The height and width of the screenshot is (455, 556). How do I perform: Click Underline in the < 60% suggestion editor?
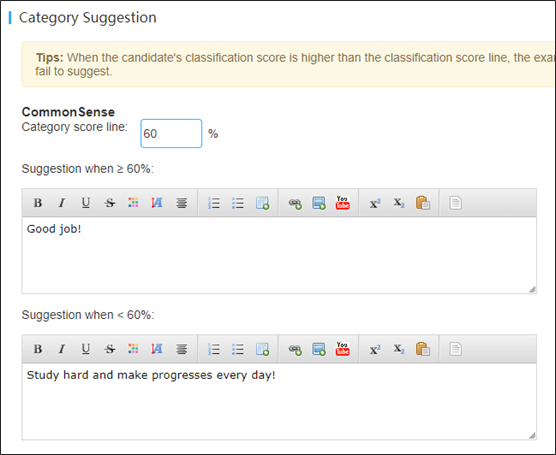coord(85,349)
